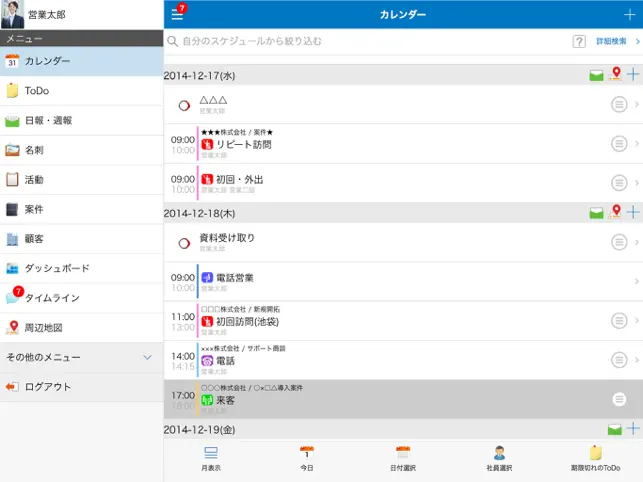Tap the plus icon in the blue header

coord(629,15)
